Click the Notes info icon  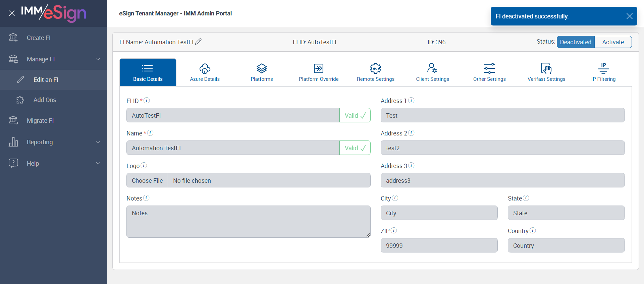coord(146,198)
